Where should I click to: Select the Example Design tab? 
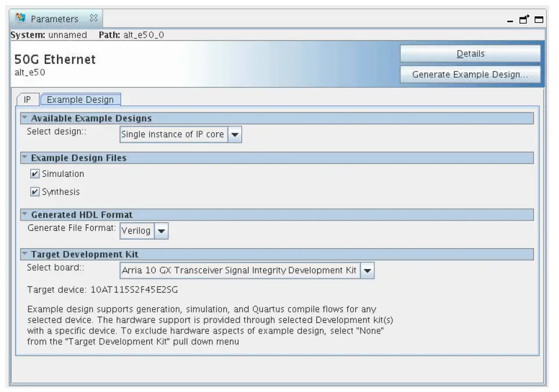(80, 99)
